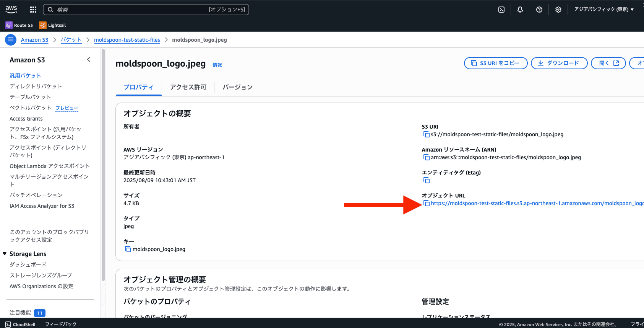Screen dimensions: 644x328
Task: Toggle the hamburger navigation menu button
Action: tap(11, 39)
